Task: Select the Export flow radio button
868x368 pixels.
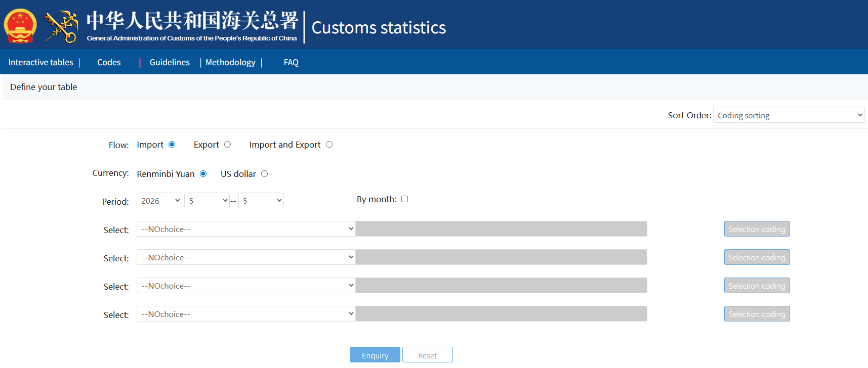Action: (228, 145)
